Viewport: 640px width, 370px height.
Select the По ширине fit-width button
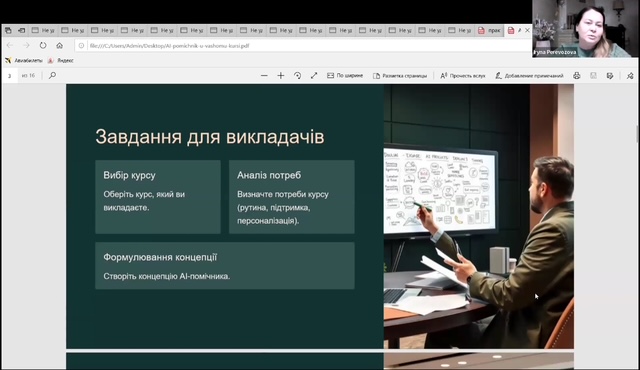pos(345,75)
